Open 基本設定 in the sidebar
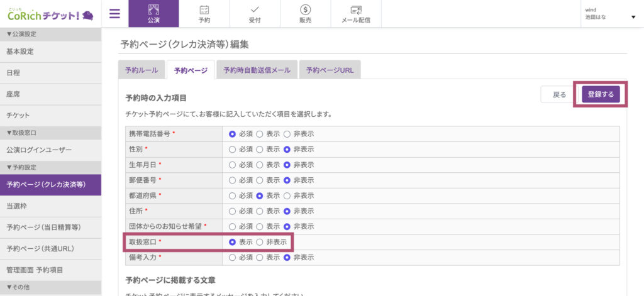Image resolution: width=644 pixels, height=296 pixels. coord(50,52)
